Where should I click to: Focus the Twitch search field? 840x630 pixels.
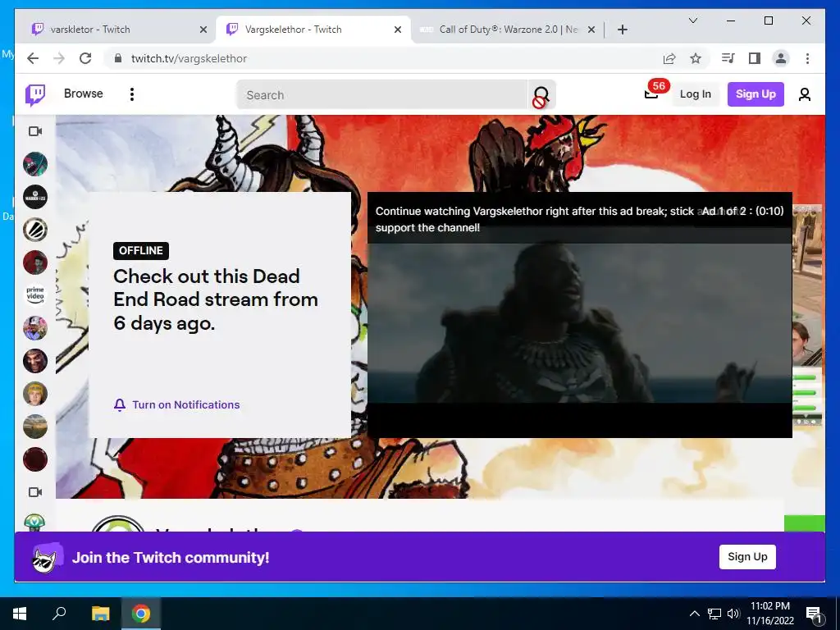[x=381, y=95]
